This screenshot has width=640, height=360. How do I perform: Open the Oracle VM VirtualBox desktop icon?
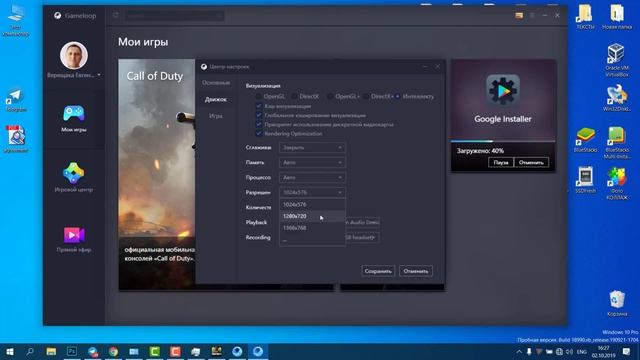(x=616, y=60)
